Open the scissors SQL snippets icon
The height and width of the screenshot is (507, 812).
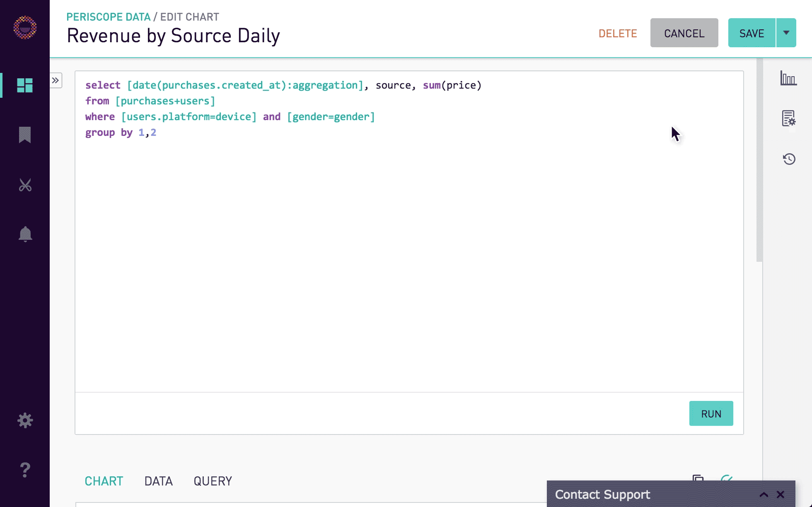coord(25,185)
